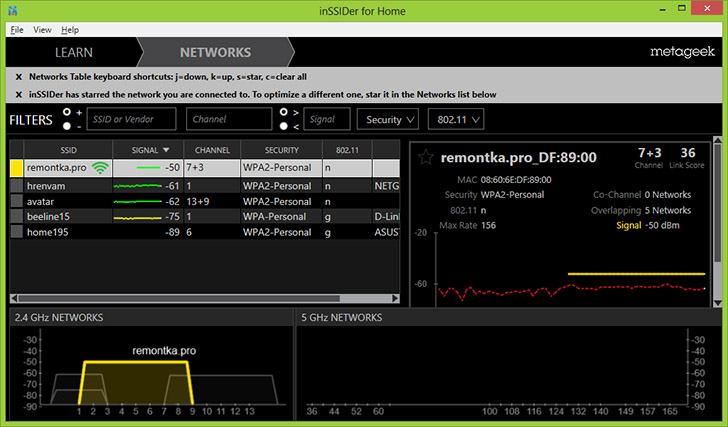
Task: Open the File menu
Action: [17, 30]
